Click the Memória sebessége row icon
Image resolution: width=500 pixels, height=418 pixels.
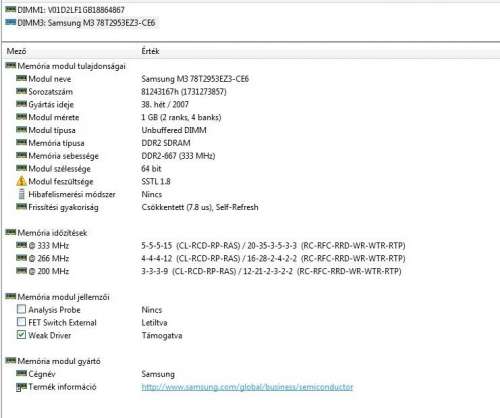21,156
